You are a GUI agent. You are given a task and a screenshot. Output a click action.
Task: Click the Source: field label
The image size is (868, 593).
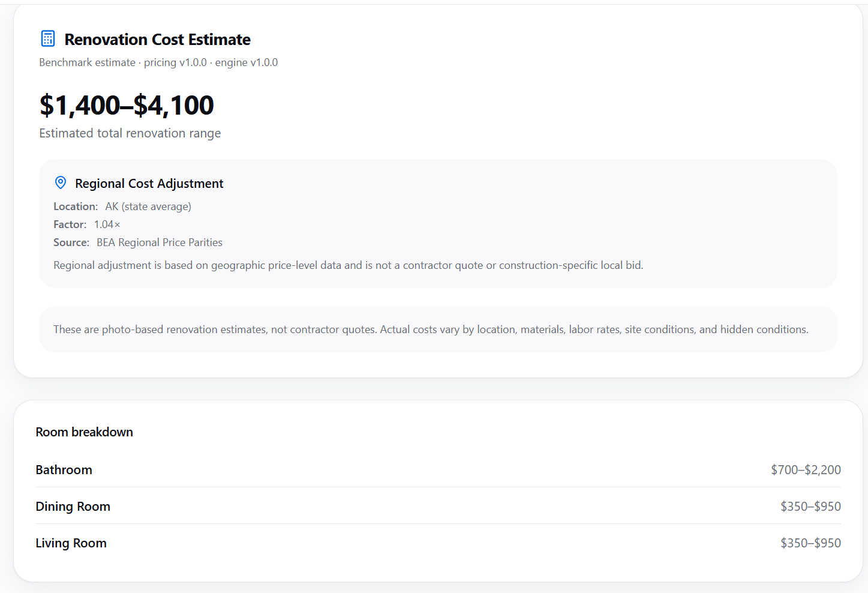tap(71, 242)
